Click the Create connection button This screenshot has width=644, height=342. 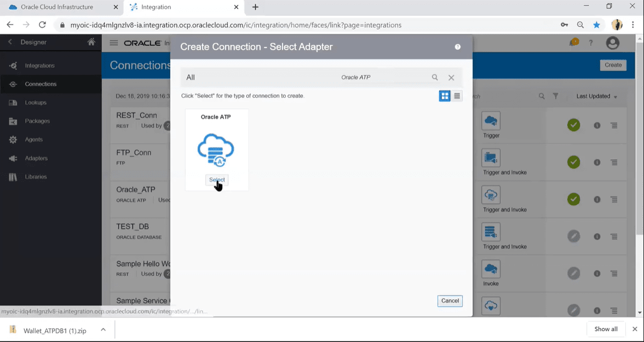(x=613, y=65)
